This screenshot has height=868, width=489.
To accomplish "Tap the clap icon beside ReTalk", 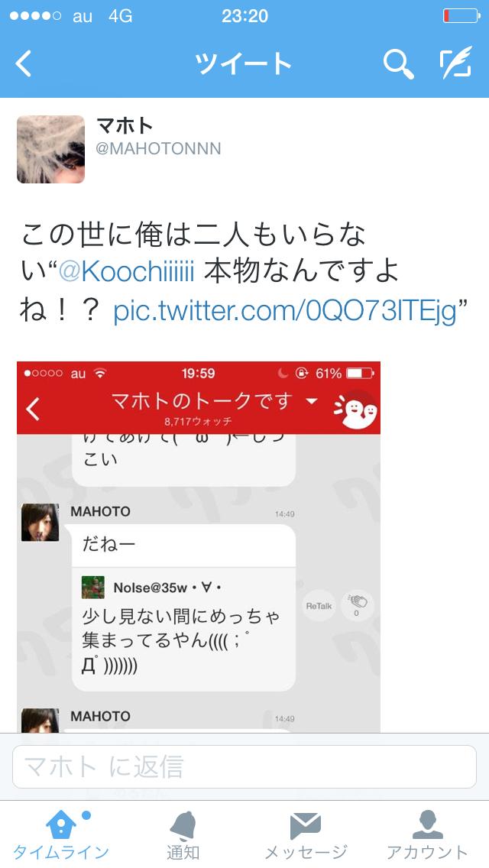I will click(x=357, y=604).
